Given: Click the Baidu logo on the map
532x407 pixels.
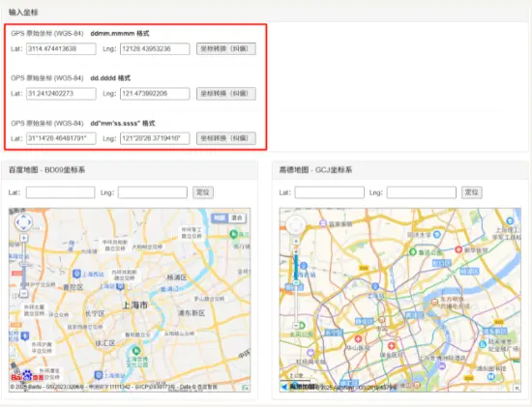Looking at the screenshot, I should tap(27, 376).
